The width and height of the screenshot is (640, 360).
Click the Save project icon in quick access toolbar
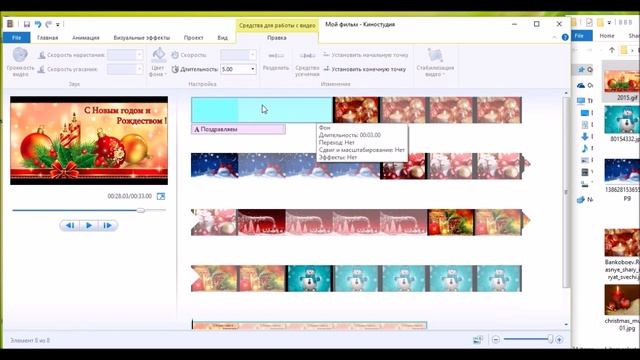[27, 24]
